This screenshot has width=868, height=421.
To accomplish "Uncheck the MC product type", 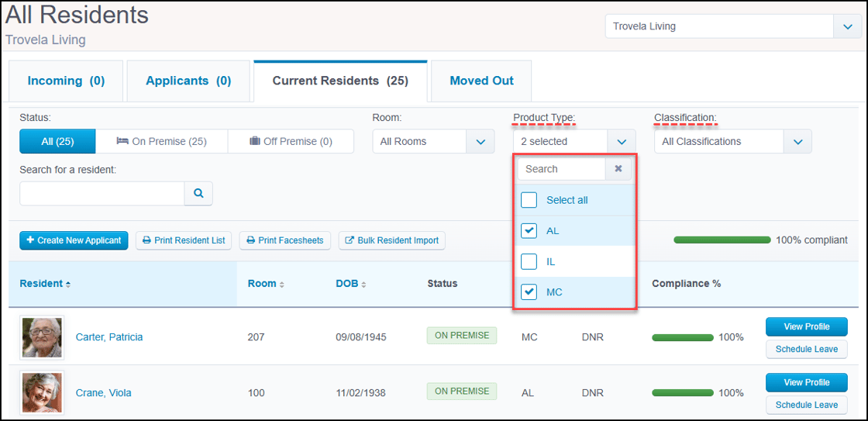I will 529,292.
